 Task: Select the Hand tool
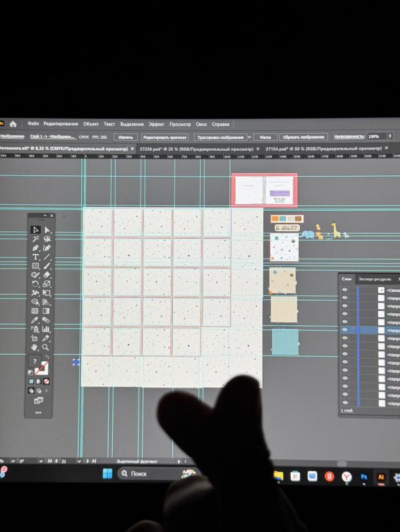pos(35,347)
